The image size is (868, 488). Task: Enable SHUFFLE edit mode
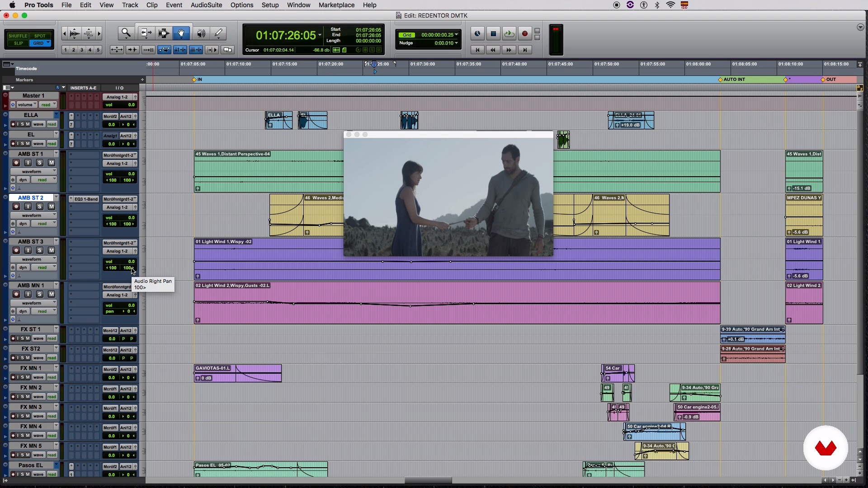(18, 36)
